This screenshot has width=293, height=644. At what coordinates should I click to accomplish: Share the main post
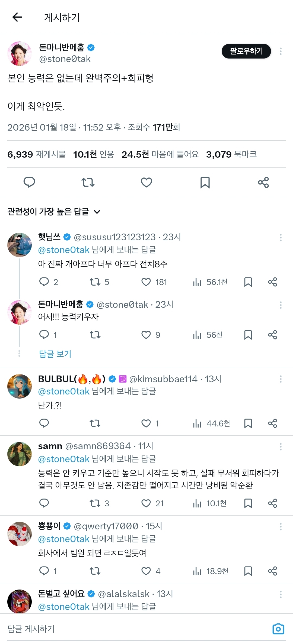(263, 182)
